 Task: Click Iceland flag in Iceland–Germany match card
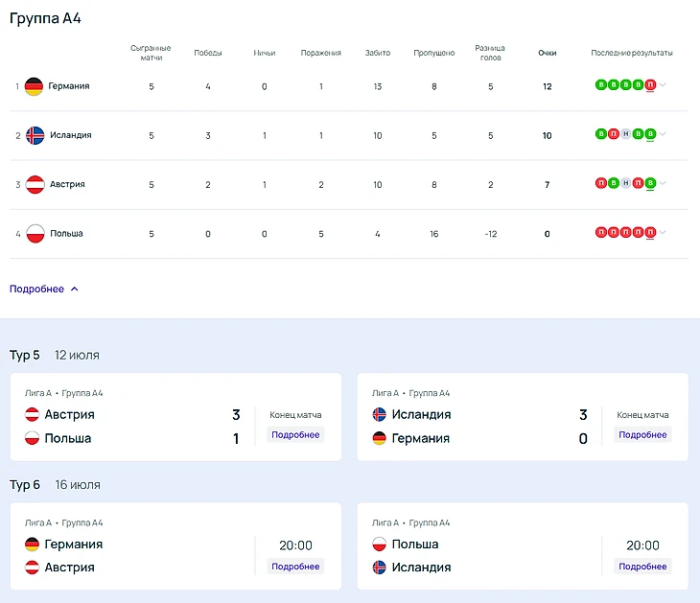(380, 415)
